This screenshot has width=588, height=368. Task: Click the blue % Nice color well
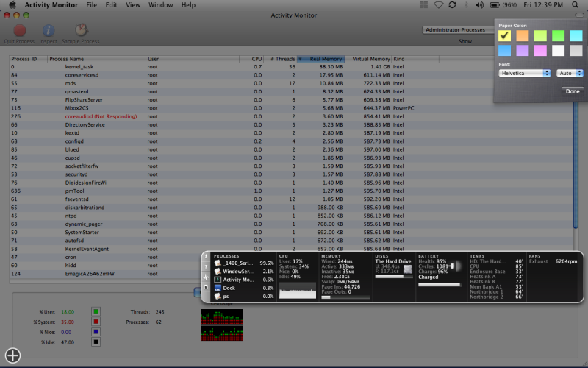point(96,332)
